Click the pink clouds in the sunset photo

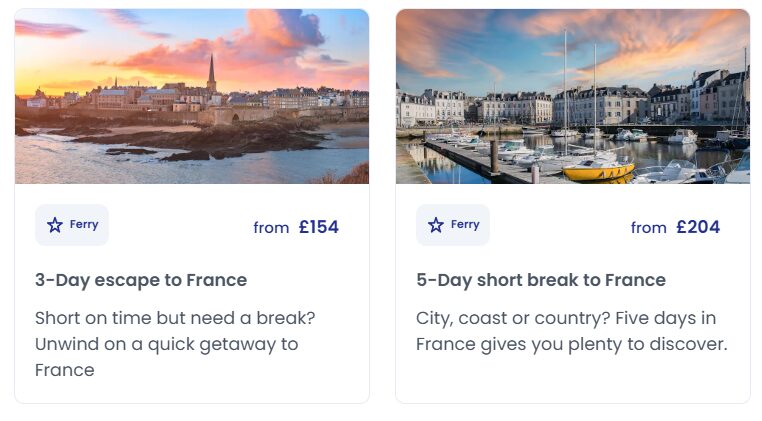[x=260, y=45]
